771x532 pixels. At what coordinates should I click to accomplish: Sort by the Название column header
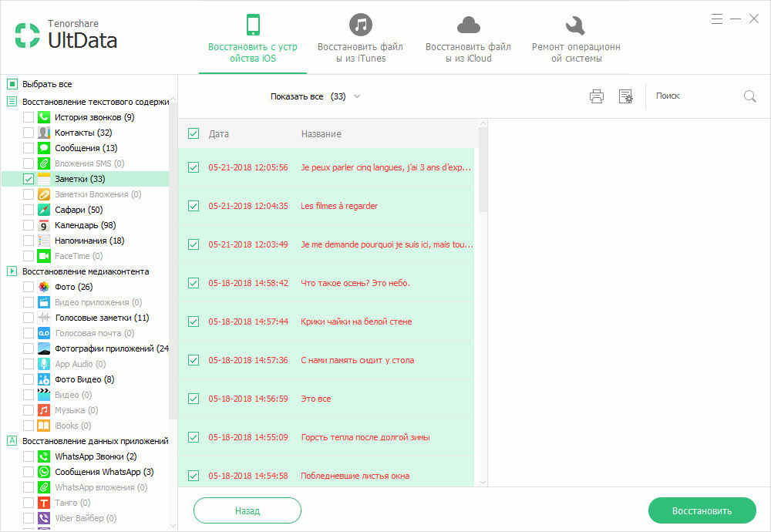(x=321, y=133)
